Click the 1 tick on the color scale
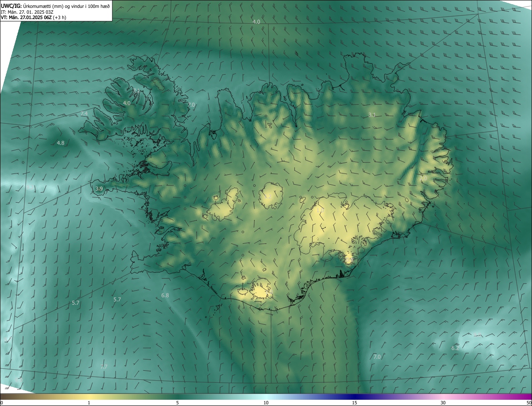 pos(89,403)
